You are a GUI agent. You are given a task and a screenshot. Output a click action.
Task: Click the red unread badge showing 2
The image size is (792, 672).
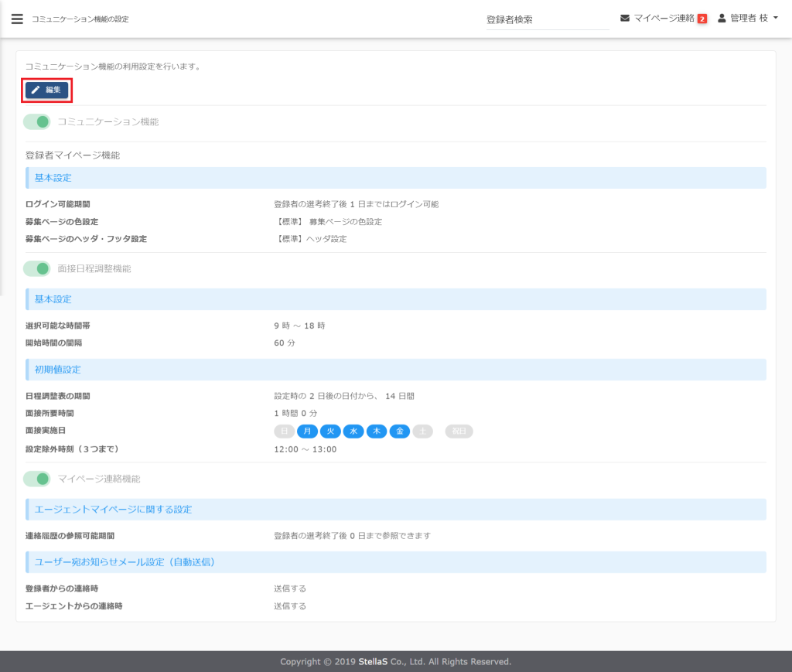click(x=702, y=19)
